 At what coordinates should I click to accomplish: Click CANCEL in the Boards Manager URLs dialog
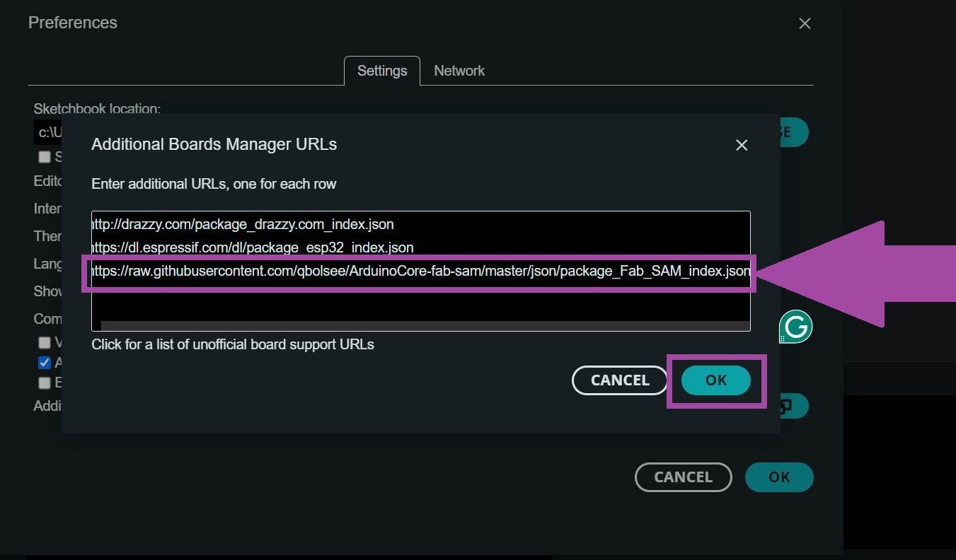click(x=619, y=380)
